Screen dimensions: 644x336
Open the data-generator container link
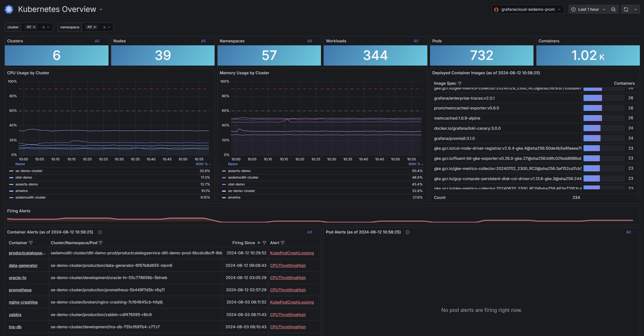[23, 266]
